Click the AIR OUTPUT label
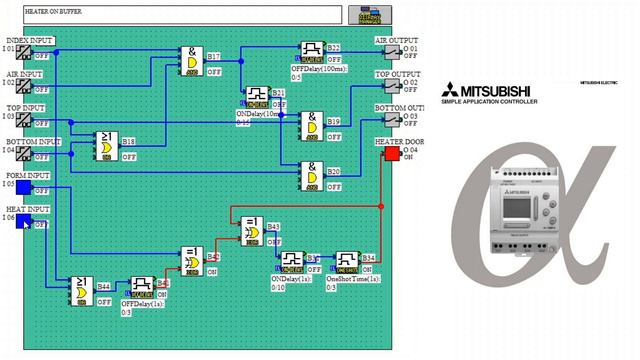Viewport: 640px width, 360px height. (x=397, y=41)
